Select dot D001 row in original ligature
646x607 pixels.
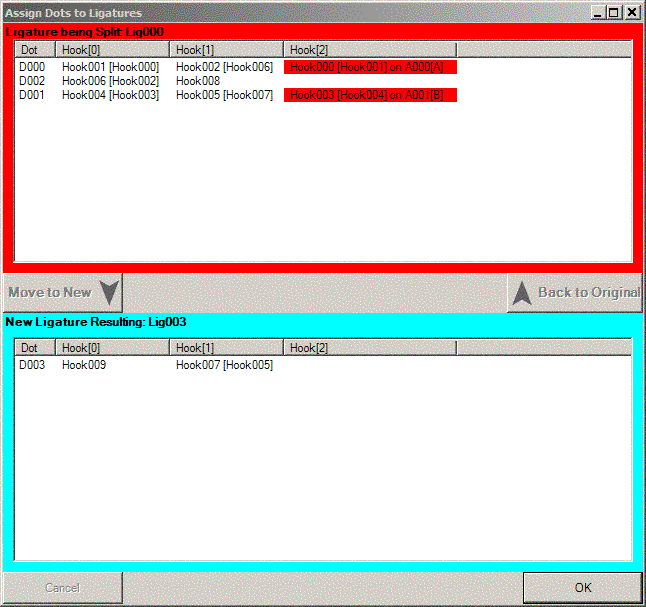tap(32, 95)
